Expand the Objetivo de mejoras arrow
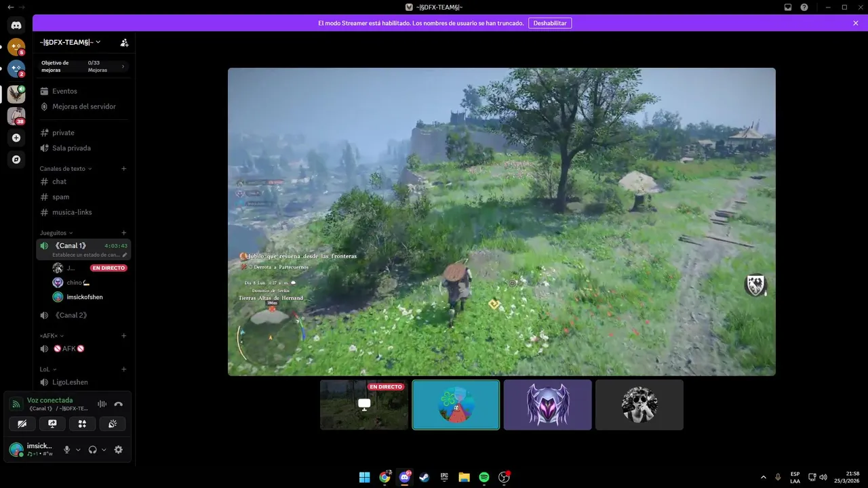The width and height of the screenshot is (868, 488). (123, 66)
